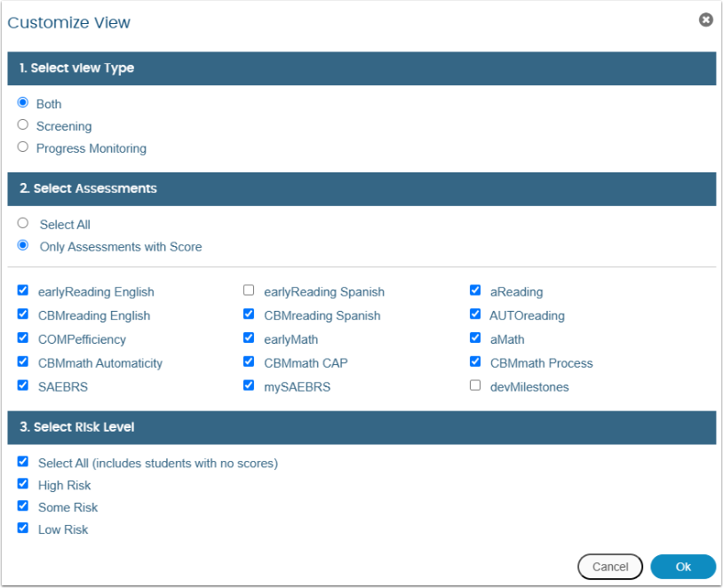Choose Only Assessments with Score
Viewport: 723px width, 588px height.
tap(22, 245)
